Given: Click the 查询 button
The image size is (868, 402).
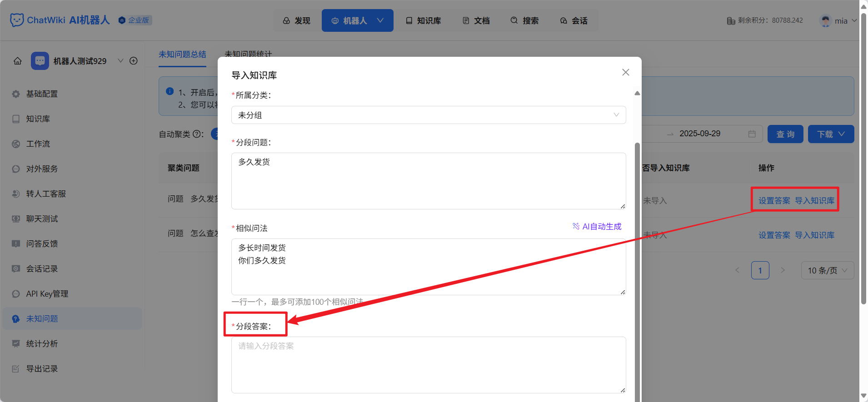Looking at the screenshot, I should 785,134.
